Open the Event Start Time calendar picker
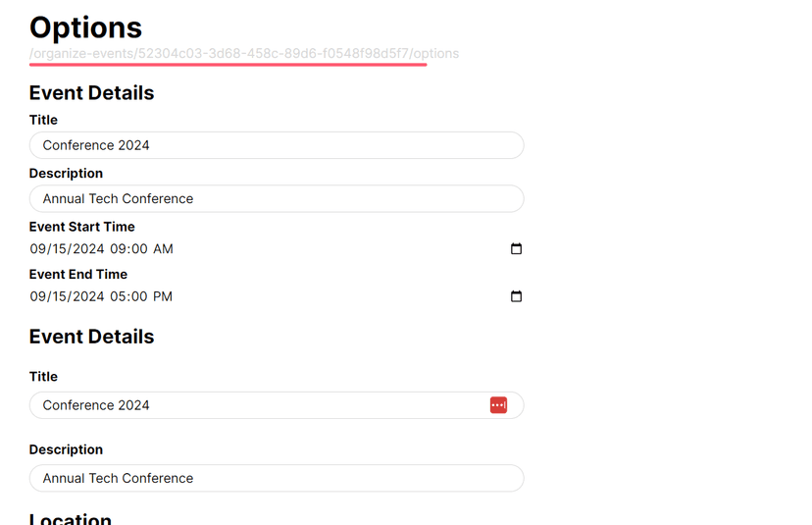The height and width of the screenshot is (525, 812). (516, 249)
